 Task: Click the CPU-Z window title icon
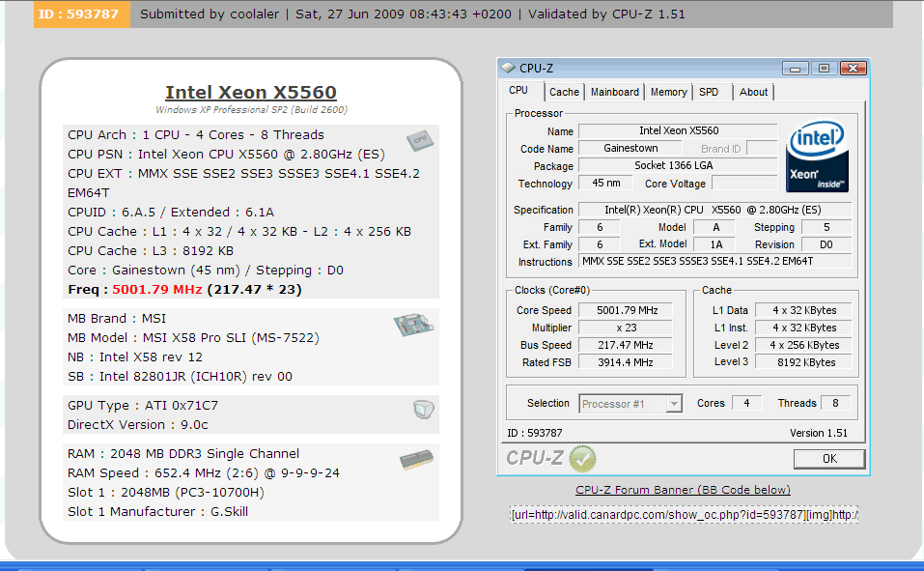508,68
